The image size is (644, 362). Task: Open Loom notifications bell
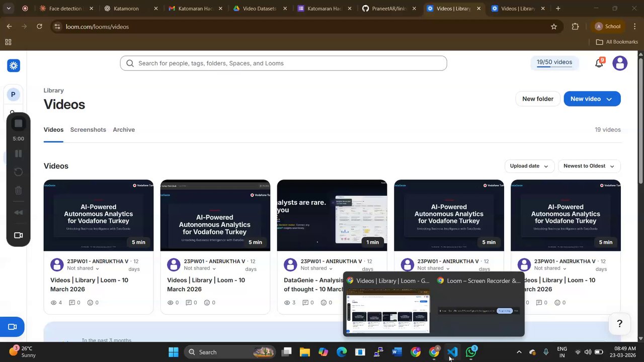coord(599,63)
